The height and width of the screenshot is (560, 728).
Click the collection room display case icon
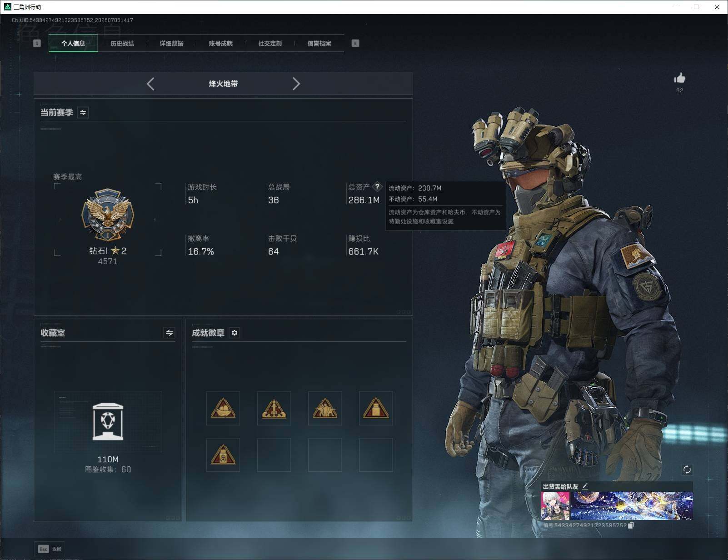tap(108, 421)
